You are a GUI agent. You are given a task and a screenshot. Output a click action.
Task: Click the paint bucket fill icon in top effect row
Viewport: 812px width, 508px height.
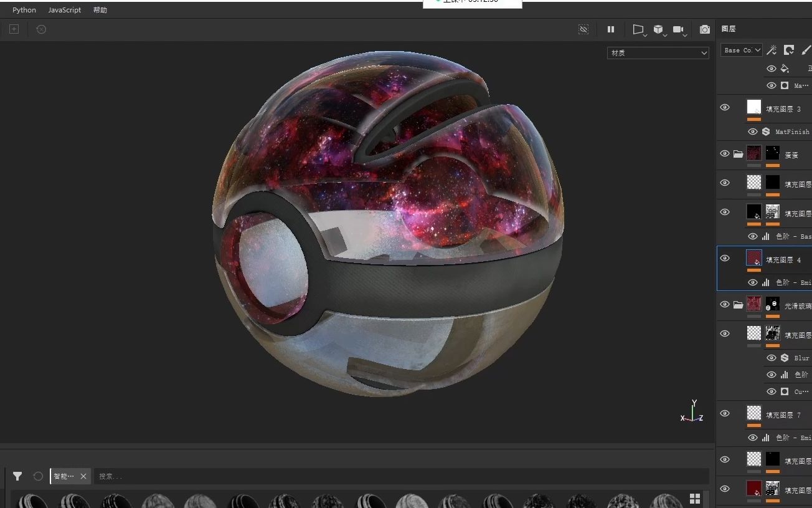click(x=785, y=69)
